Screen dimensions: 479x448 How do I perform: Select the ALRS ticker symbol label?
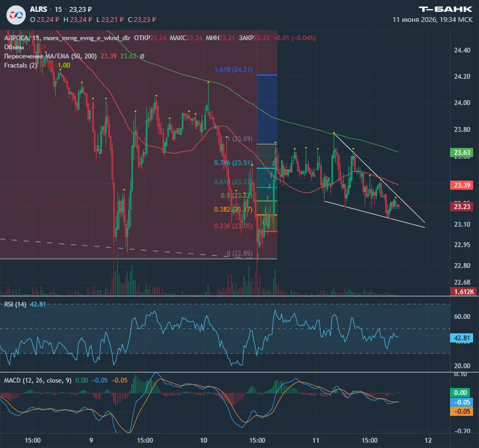[39, 10]
